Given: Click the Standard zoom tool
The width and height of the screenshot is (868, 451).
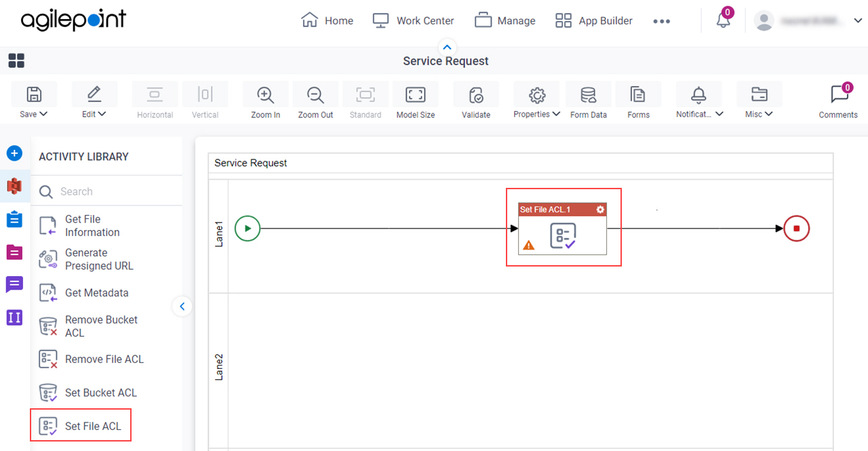Looking at the screenshot, I should [x=366, y=100].
